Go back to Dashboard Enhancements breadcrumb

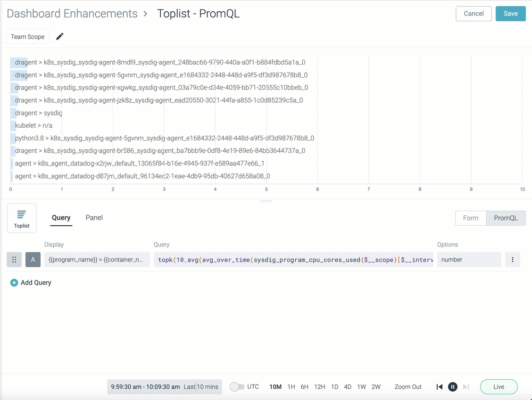click(72, 14)
